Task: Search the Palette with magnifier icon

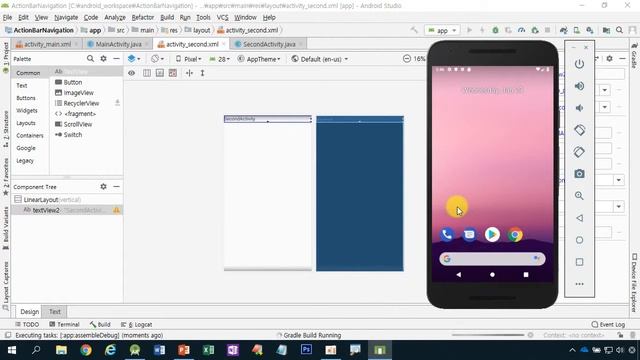Action: click(90, 59)
